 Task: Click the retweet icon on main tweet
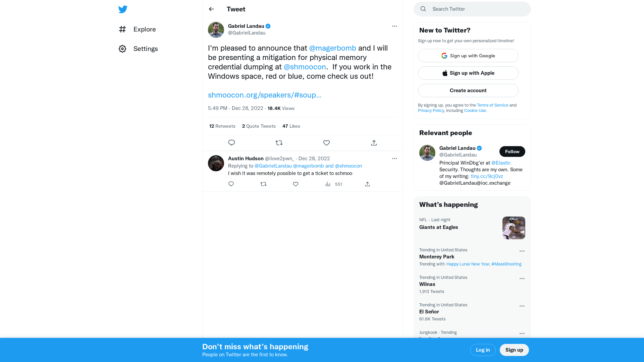[x=279, y=142]
